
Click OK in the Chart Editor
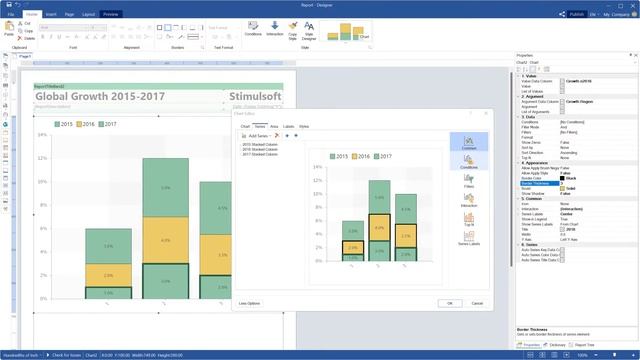pyautogui.click(x=450, y=303)
